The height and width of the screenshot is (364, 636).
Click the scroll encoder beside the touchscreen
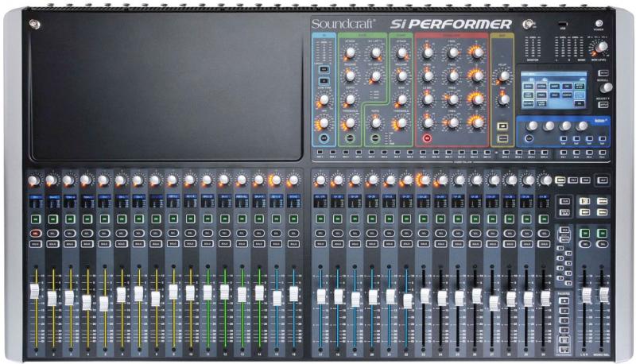click(608, 87)
